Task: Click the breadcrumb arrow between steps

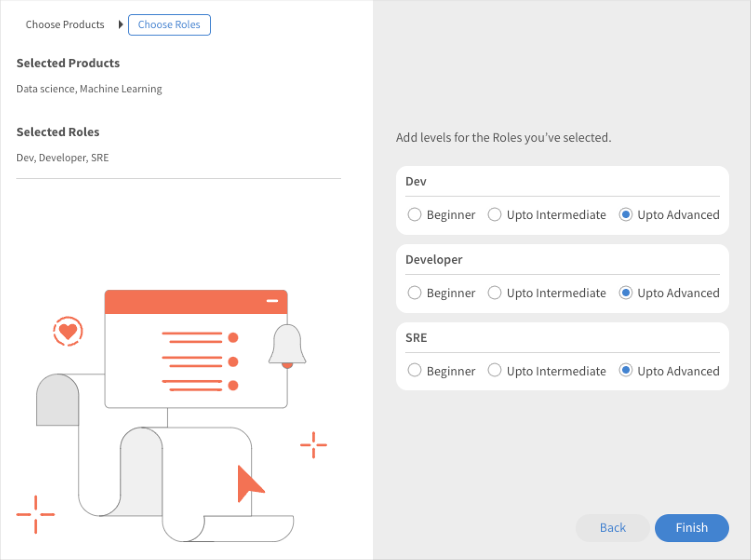Action: (121, 25)
